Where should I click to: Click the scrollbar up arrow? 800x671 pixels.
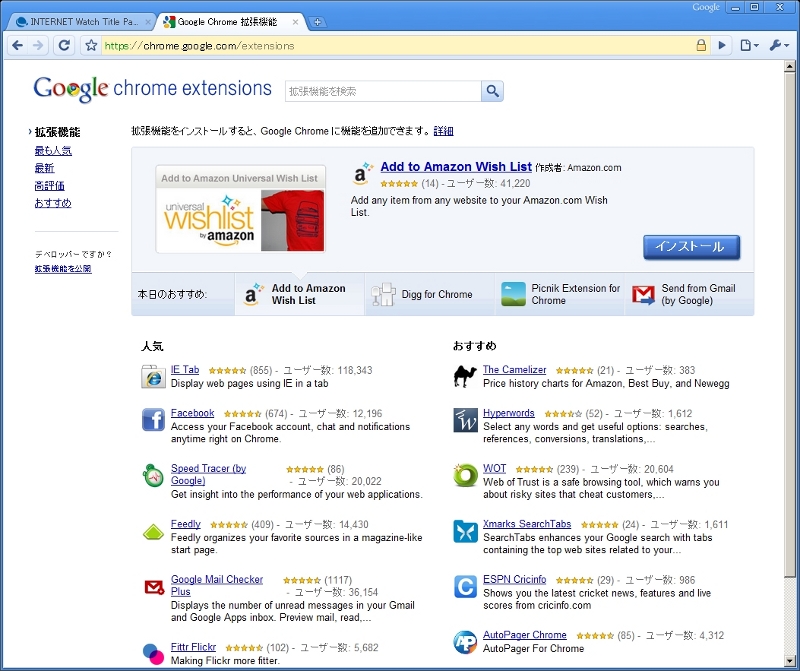tap(790, 66)
